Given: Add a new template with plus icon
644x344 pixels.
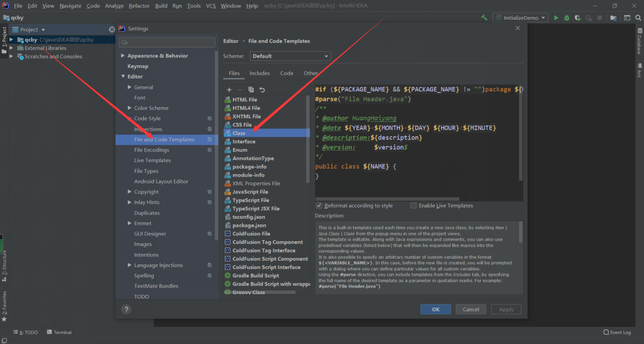Looking at the screenshot, I should click(229, 90).
